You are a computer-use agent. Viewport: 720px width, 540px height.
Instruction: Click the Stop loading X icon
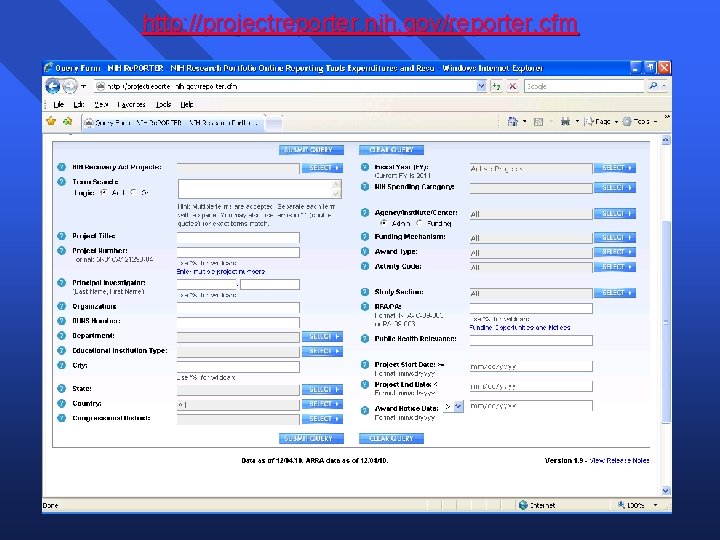pos(513,86)
